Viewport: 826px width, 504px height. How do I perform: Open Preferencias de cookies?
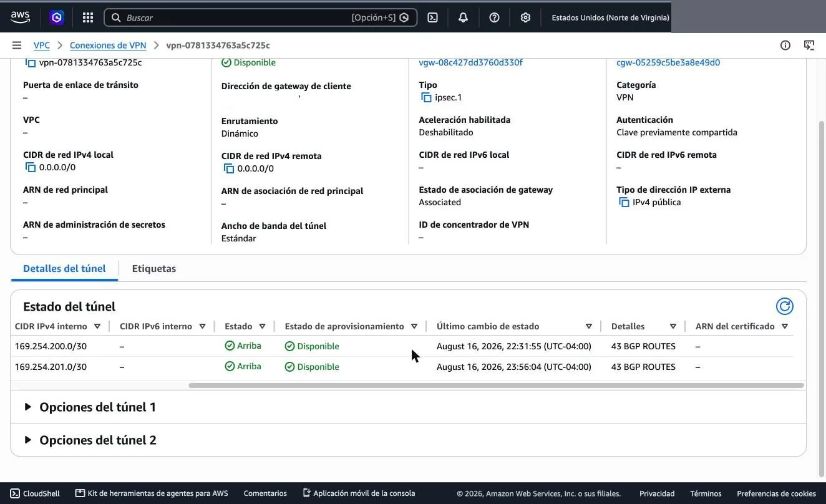tap(777, 493)
